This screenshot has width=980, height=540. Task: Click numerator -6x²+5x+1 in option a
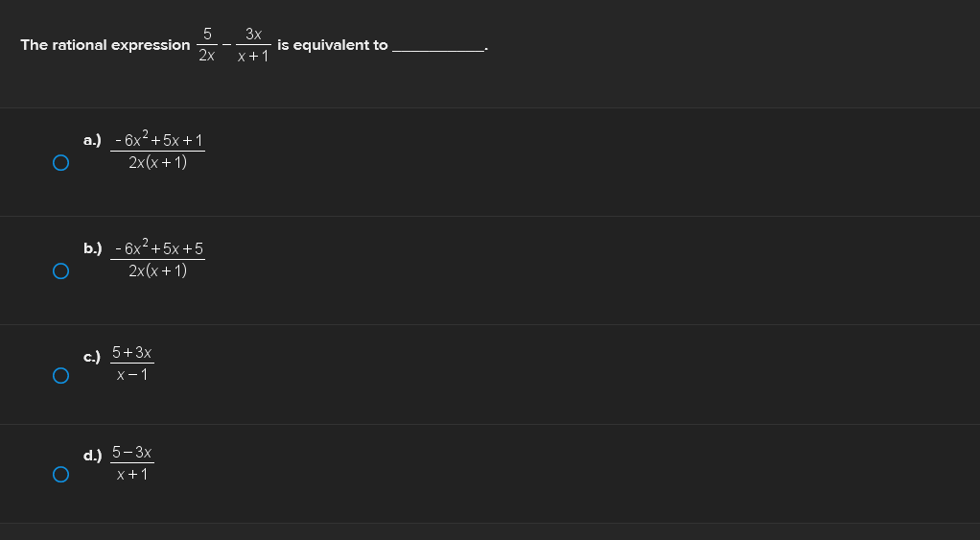158,139
